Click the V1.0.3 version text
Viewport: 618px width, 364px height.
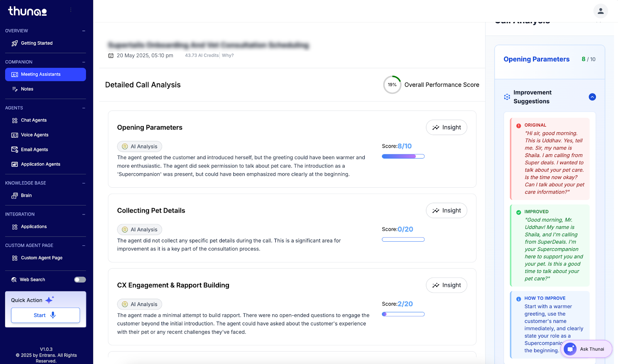tap(46, 349)
